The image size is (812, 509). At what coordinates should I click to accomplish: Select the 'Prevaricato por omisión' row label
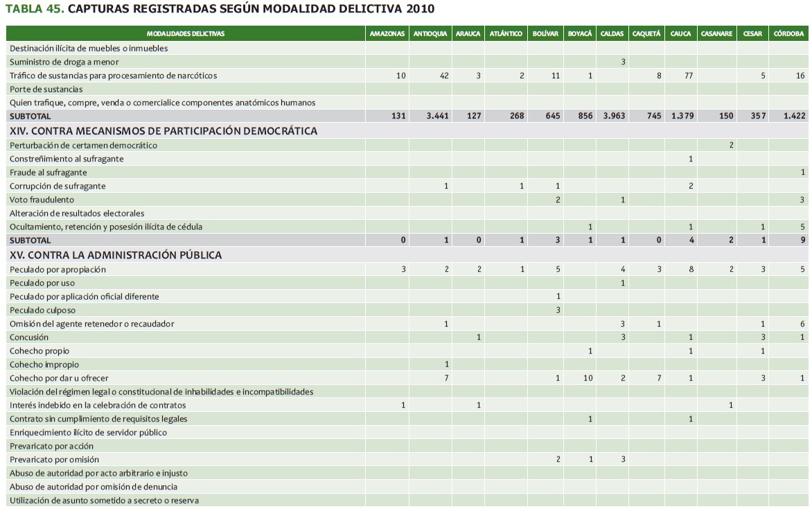tap(54, 460)
